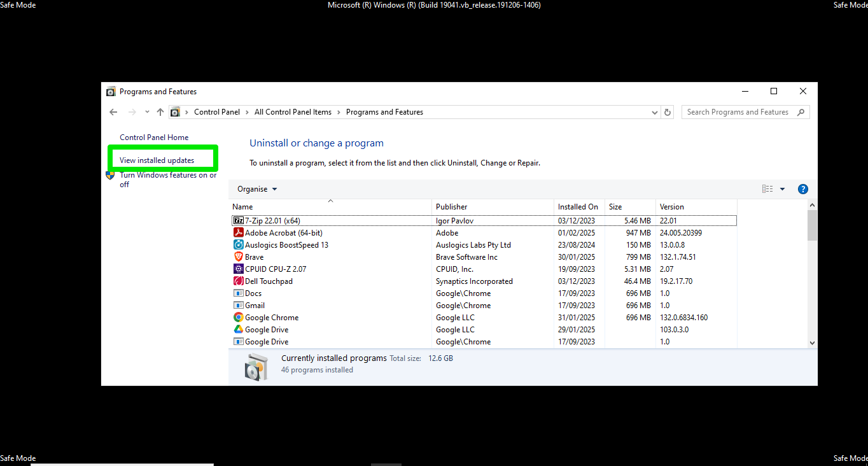Expand the address bar history dropdown
This screenshot has width=868, height=466.
tap(655, 112)
